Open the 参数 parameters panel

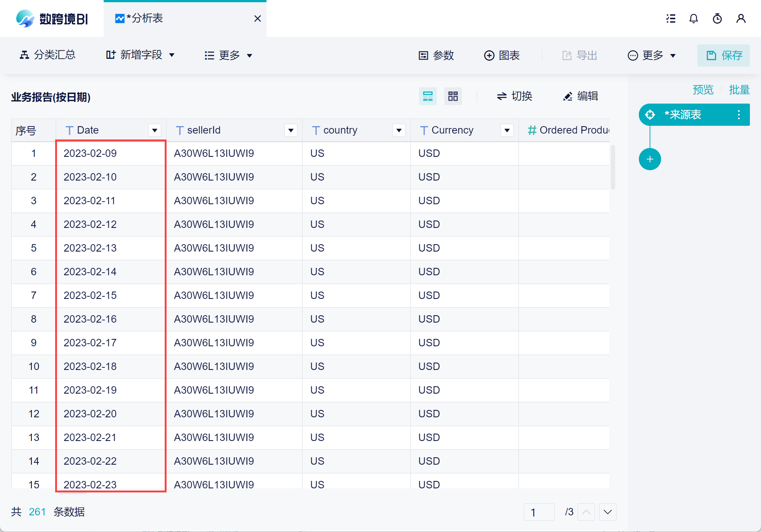(436, 55)
